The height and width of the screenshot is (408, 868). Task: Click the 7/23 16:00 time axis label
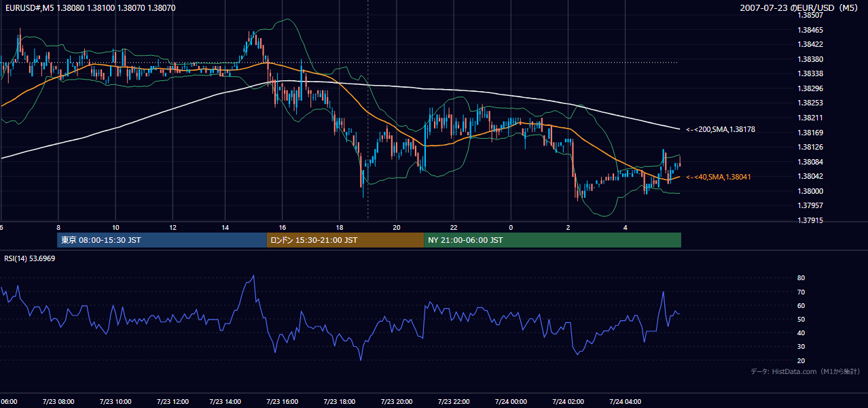[282, 402]
